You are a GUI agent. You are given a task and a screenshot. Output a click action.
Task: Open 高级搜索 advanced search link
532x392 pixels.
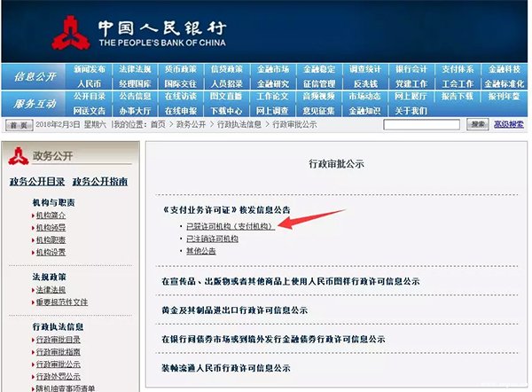tap(509, 124)
